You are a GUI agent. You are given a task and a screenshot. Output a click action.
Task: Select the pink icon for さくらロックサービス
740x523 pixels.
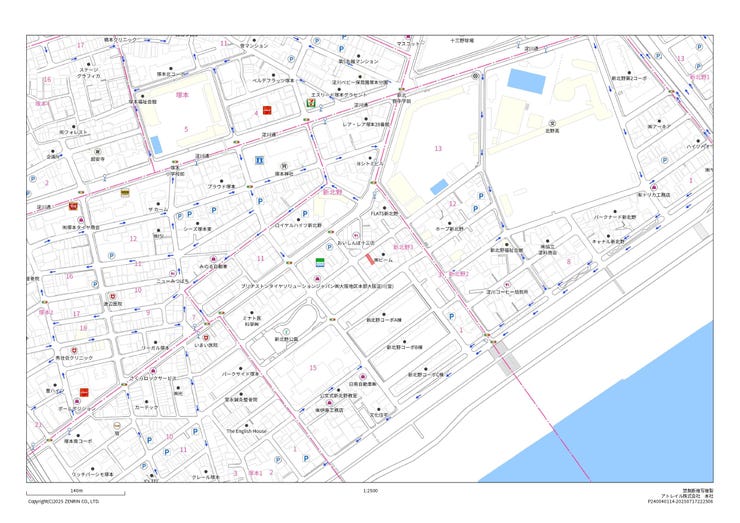(153, 371)
